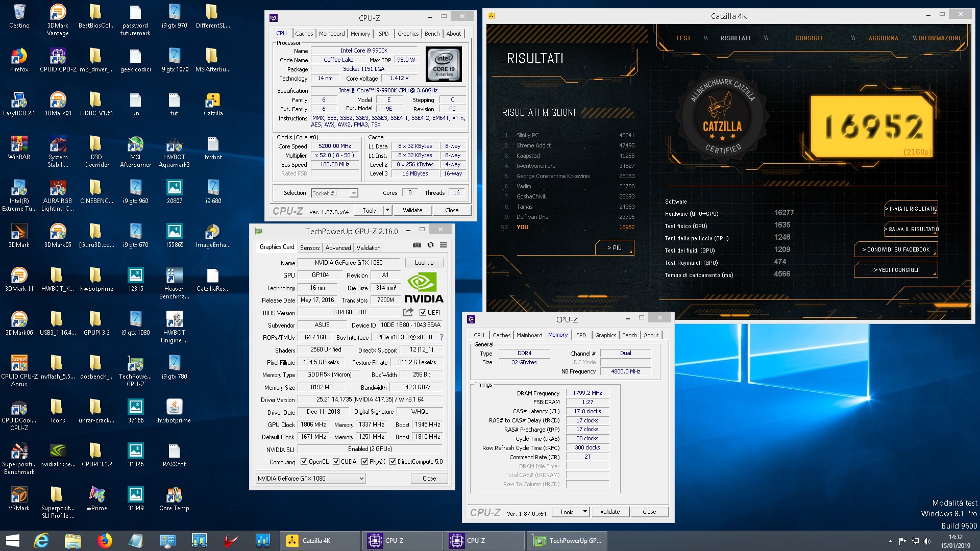
Task: Open the SPD tab in CPU-Z Memory window
Action: pyautogui.click(x=581, y=335)
